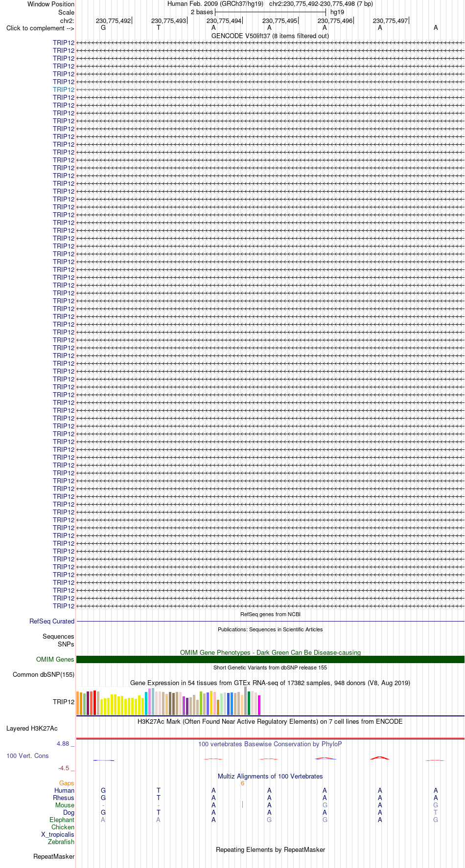Click 'Publications: Sequences in Scientific Articles' title
The width and height of the screenshot is (465, 868).
click(270, 629)
